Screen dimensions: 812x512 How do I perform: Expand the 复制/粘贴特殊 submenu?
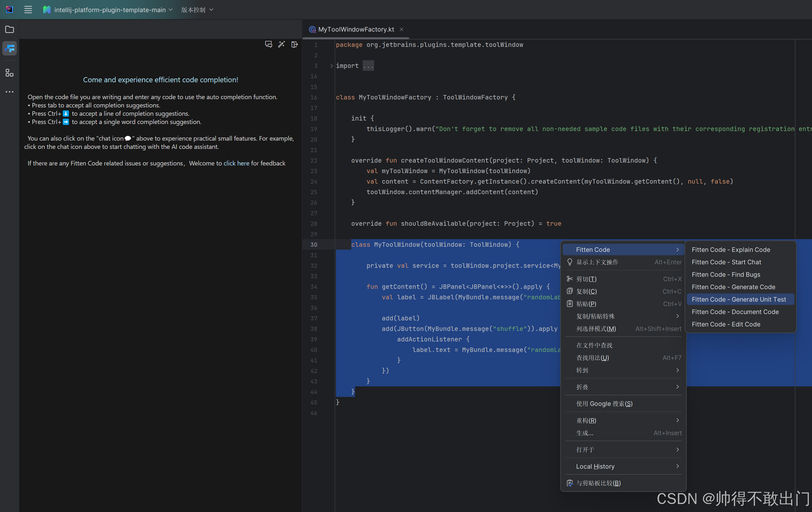click(x=678, y=316)
